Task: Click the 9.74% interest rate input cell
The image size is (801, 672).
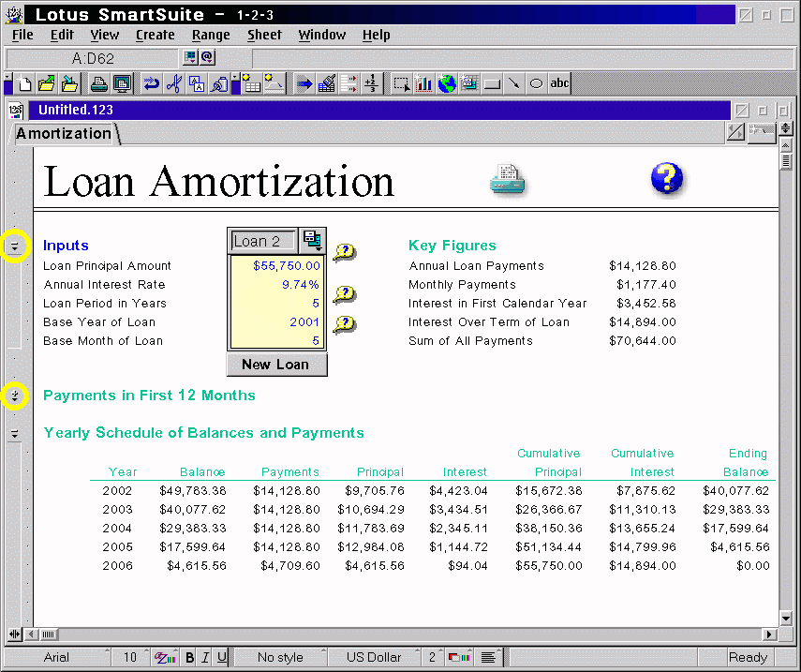Action: click(x=276, y=285)
